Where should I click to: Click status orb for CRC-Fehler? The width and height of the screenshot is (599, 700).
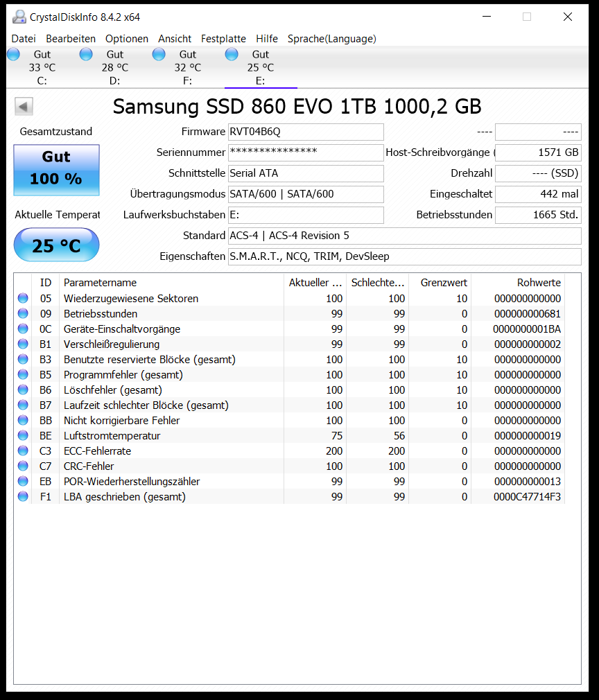pyautogui.click(x=23, y=466)
